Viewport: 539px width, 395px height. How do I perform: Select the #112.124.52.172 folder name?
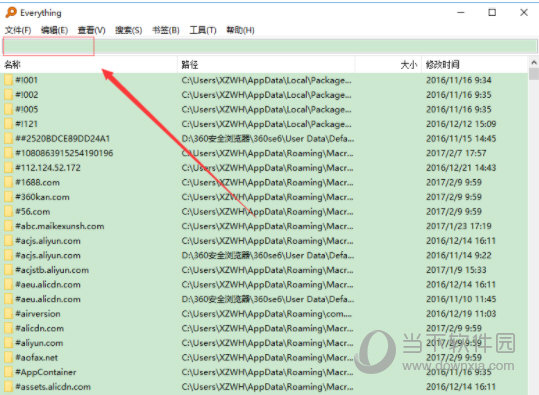pyautogui.click(x=48, y=168)
